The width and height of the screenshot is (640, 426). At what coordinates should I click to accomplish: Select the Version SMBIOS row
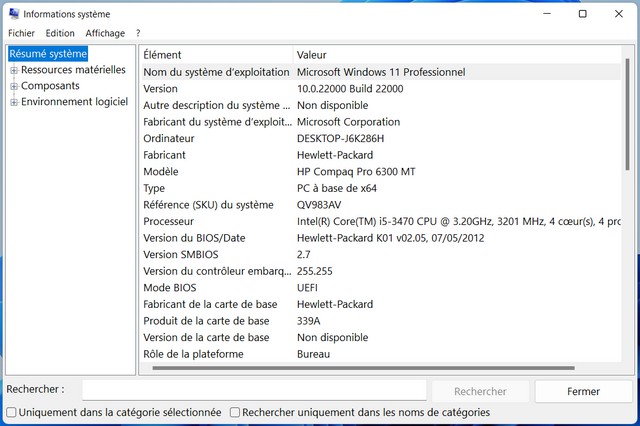(380, 255)
